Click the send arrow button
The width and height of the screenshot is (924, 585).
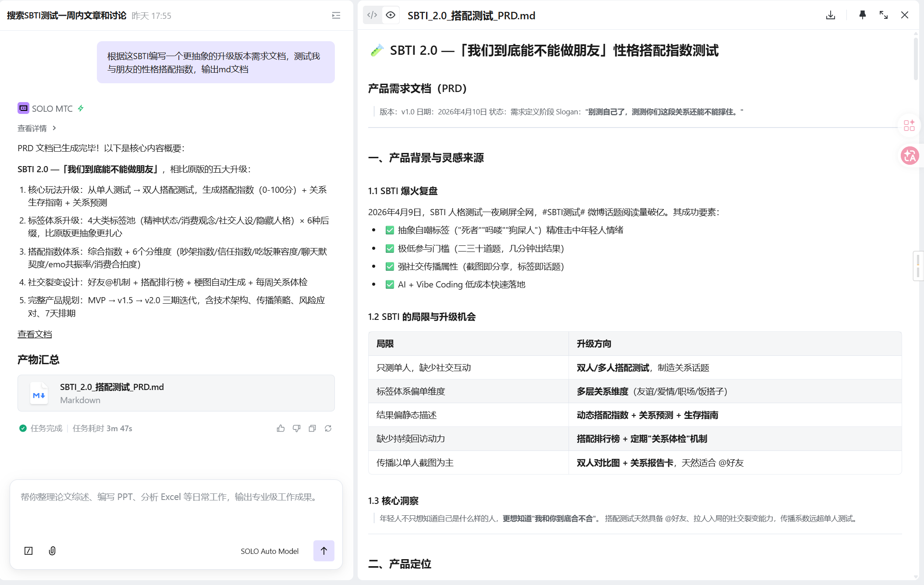323,551
